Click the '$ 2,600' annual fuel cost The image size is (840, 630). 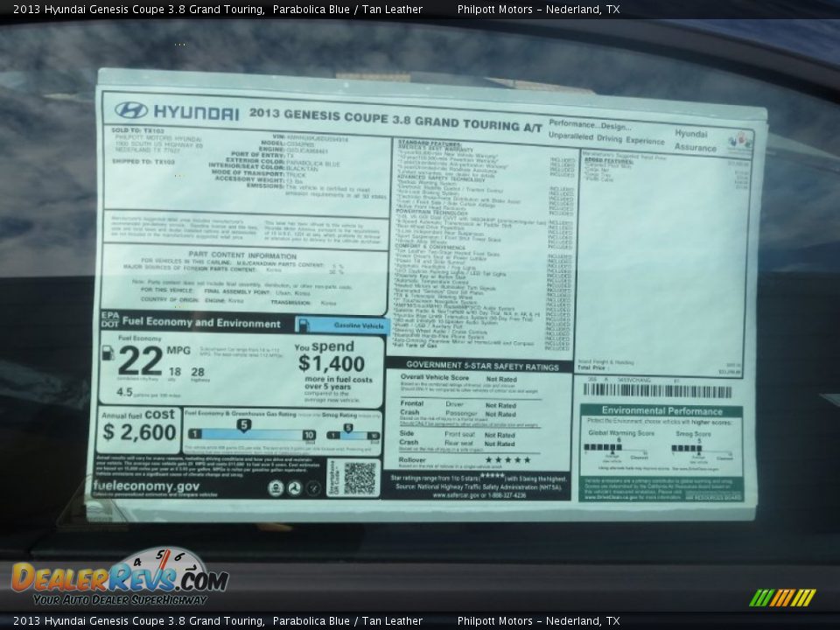[x=139, y=431]
